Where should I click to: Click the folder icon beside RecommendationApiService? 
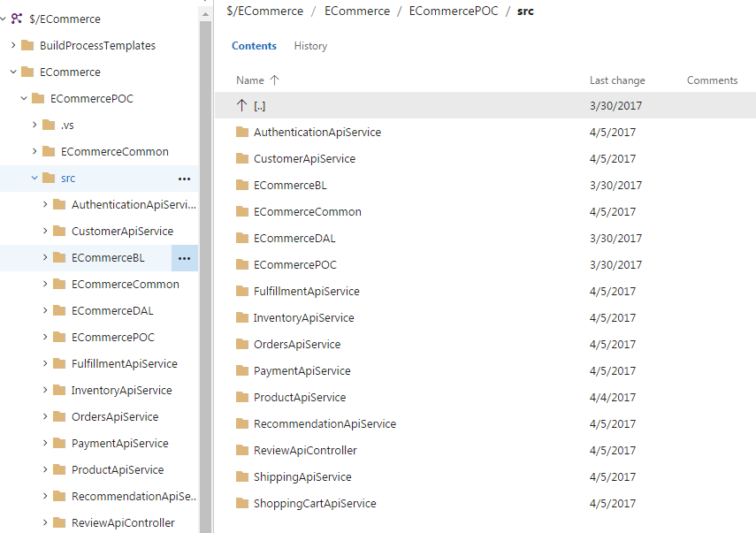[241, 423]
